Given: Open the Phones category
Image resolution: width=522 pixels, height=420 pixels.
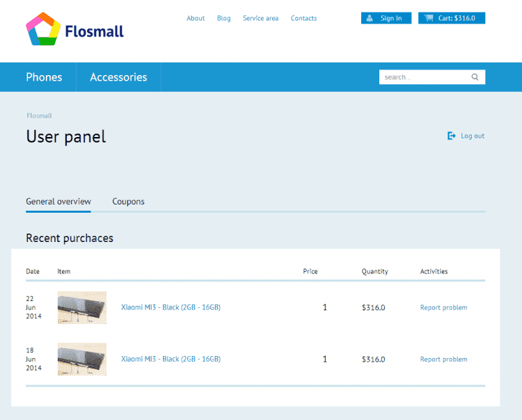Looking at the screenshot, I should click(44, 77).
